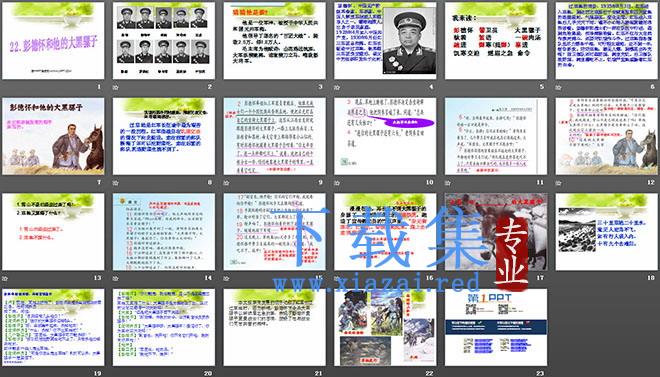Click animation star icon under slide 8
This screenshot has width=660, height=377.
(115, 183)
